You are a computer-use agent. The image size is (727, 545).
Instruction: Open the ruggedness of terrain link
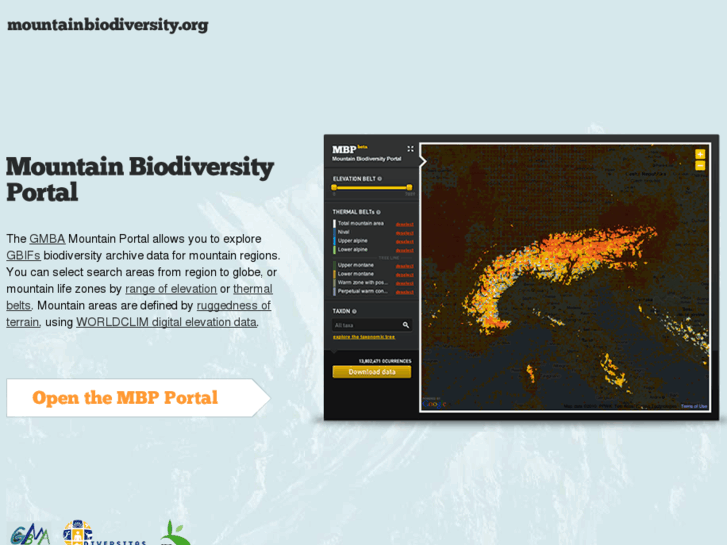point(234,306)
